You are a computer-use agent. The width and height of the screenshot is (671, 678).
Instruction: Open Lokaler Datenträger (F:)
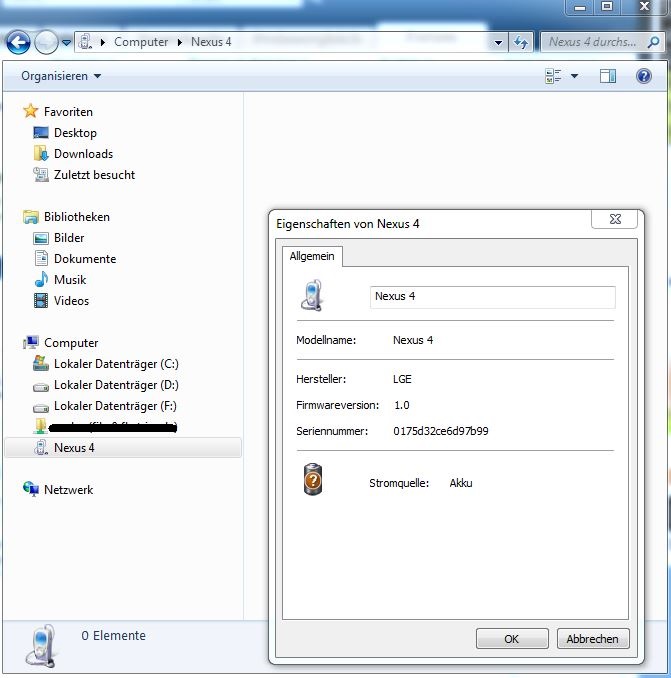(115, 406)
